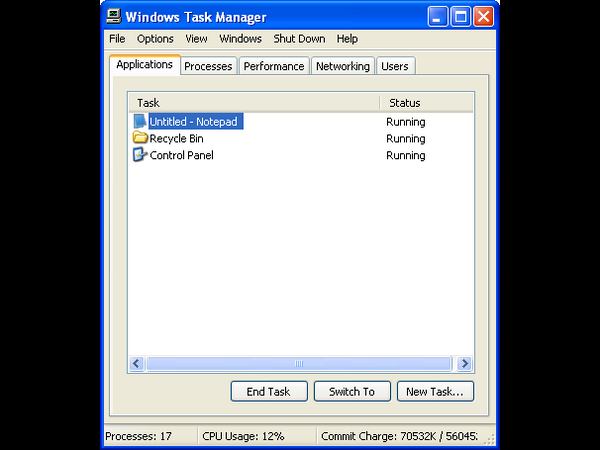Viewport: 600px width, 450px height.
Task: Open the File menu
Action: 117,39
